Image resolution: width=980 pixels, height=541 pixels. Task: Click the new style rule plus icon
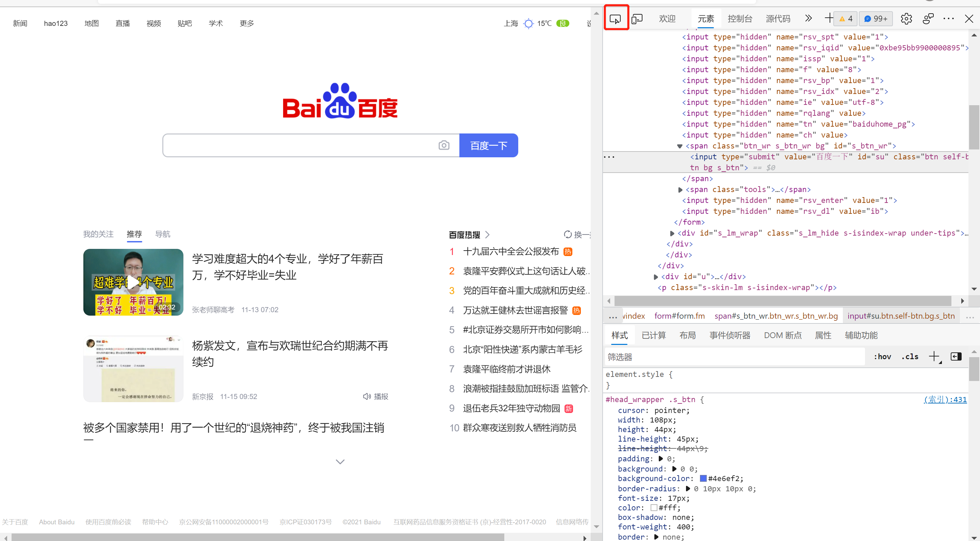[x=934, y=356]
